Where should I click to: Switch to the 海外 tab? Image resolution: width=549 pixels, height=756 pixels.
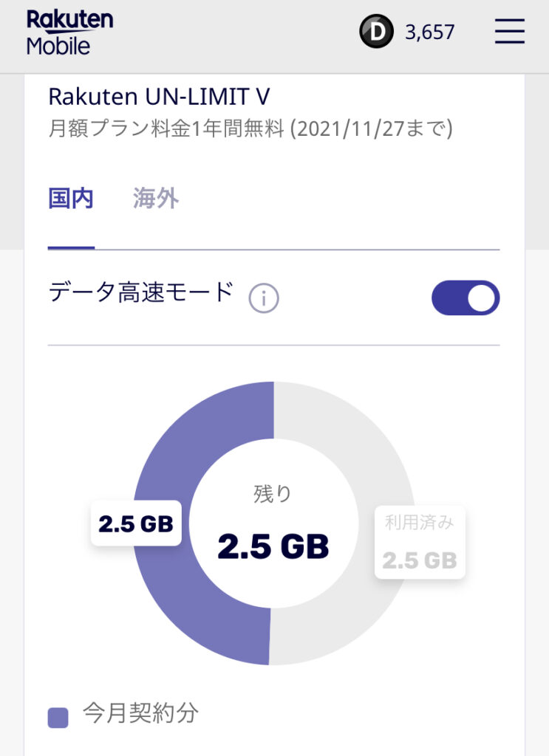tap(156, 199)
